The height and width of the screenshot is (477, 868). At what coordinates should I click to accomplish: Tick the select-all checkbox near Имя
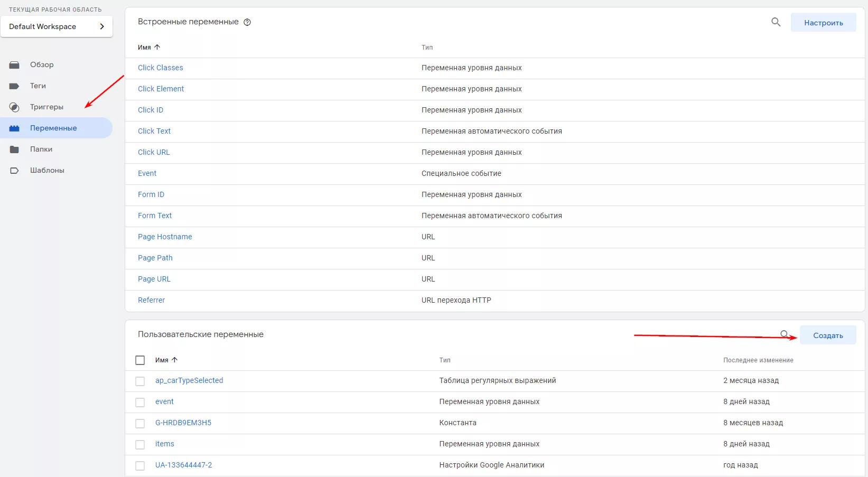click(x=140, y=360)
